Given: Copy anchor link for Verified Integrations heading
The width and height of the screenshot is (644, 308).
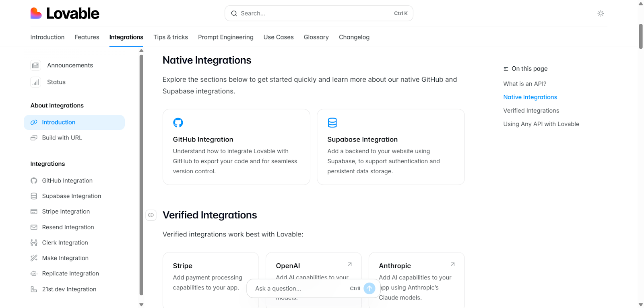Looking at the screenshot, I should pos(151,215).
